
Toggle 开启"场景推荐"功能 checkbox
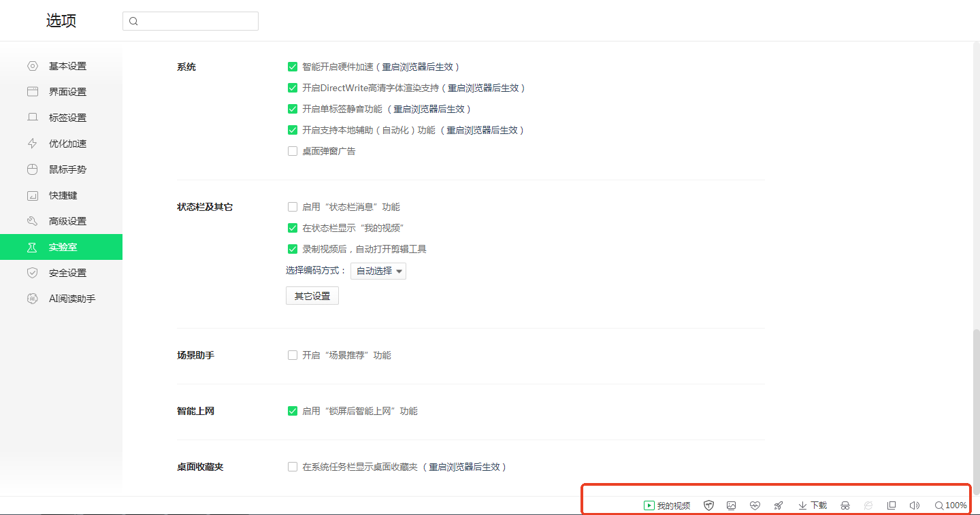[x=293, y=355]
